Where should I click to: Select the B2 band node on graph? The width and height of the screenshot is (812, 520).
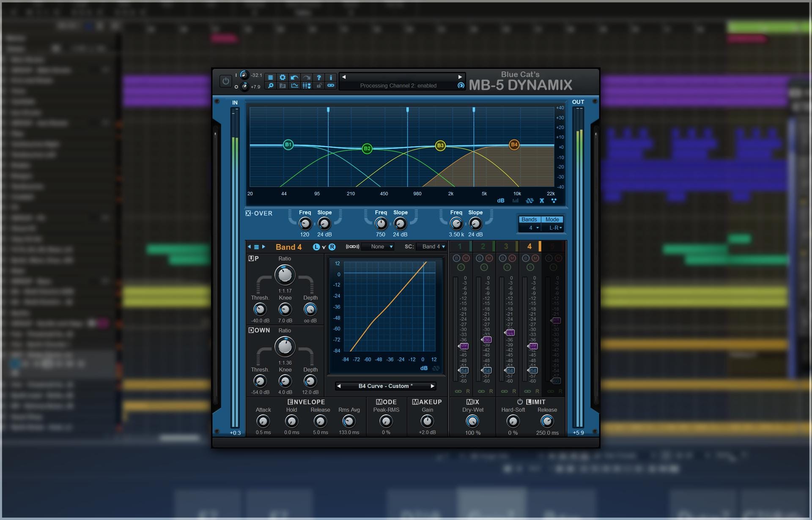[x=367, y=148]
